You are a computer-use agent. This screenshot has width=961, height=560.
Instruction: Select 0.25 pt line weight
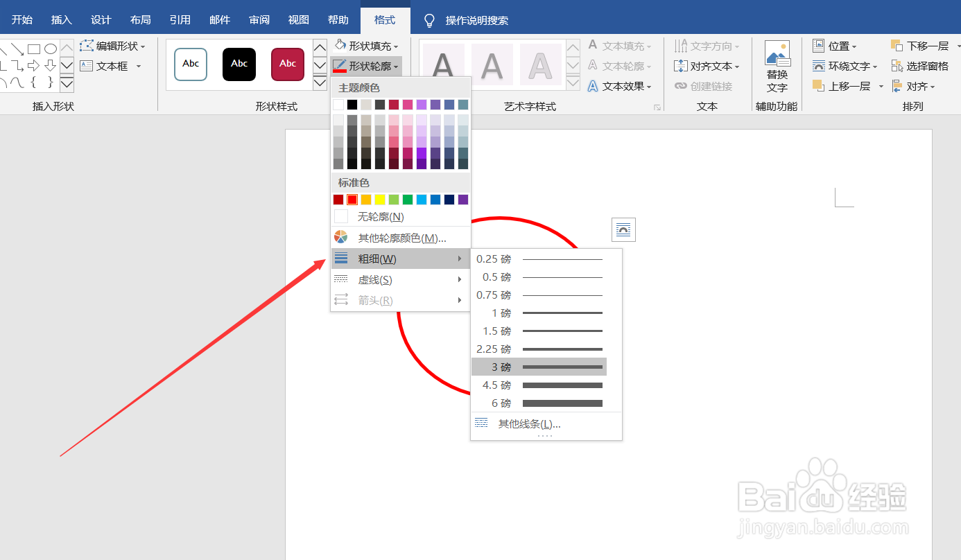539,259
